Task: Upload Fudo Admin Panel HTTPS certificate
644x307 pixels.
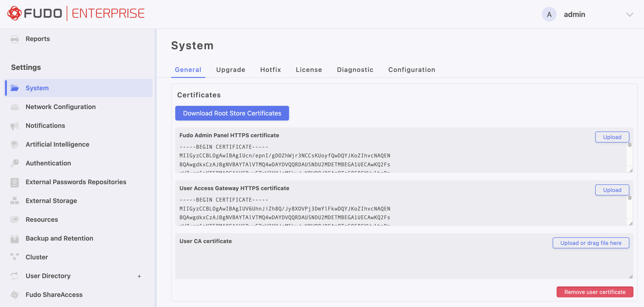Action: pos(612,137)
